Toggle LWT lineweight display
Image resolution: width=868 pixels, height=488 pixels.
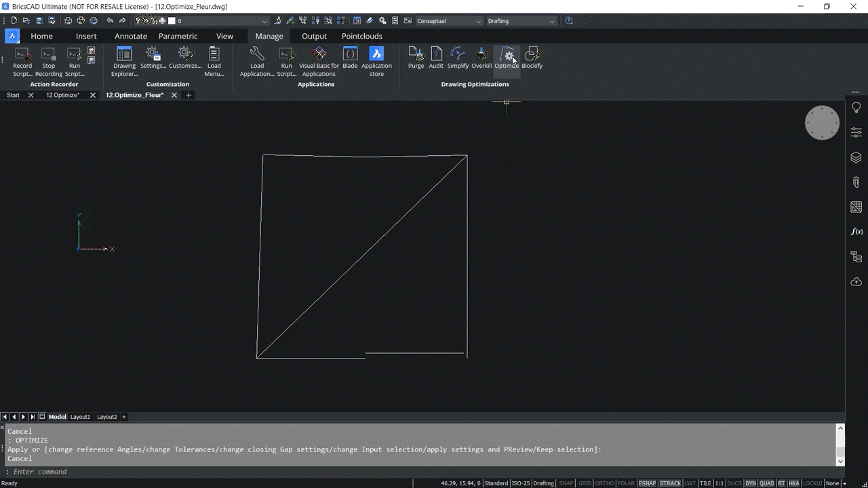[x=690, y=483]
